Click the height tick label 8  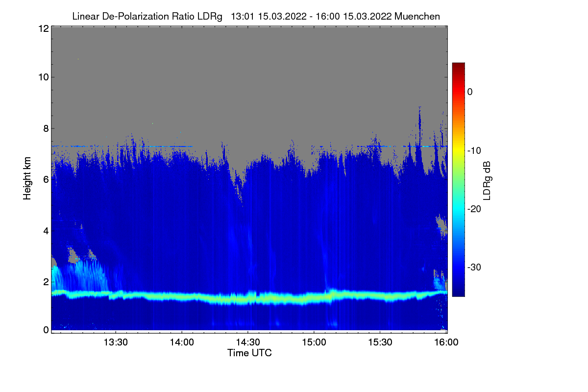click(45, 128)
